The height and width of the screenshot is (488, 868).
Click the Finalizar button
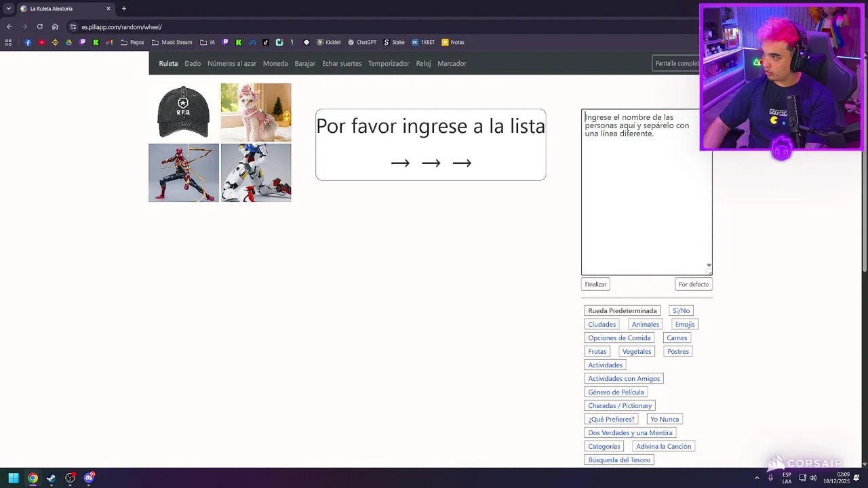[595, 284]
